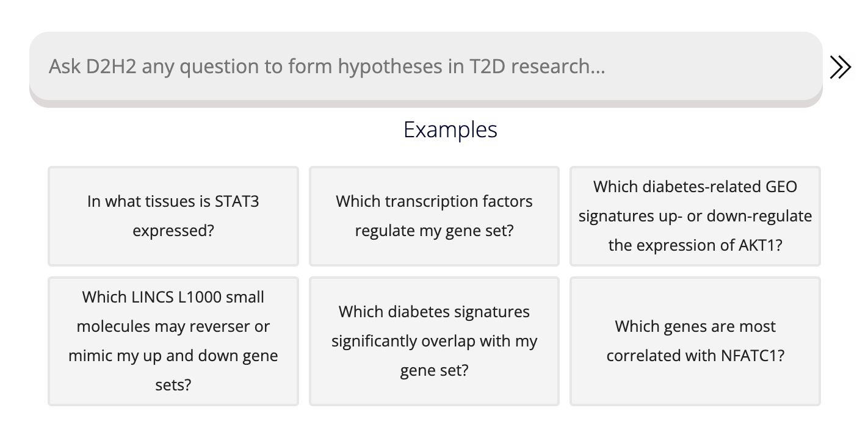Image resolution: width=868 pixels, height=427 pixels.
Task: Click the double-chevron submit icon
Action: tap(841, 67)
